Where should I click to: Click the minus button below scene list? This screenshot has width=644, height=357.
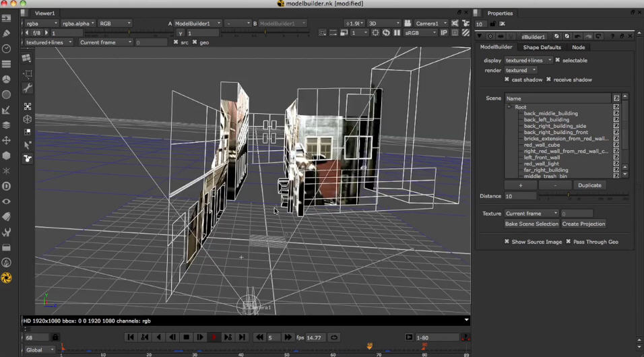click(555, 185)
